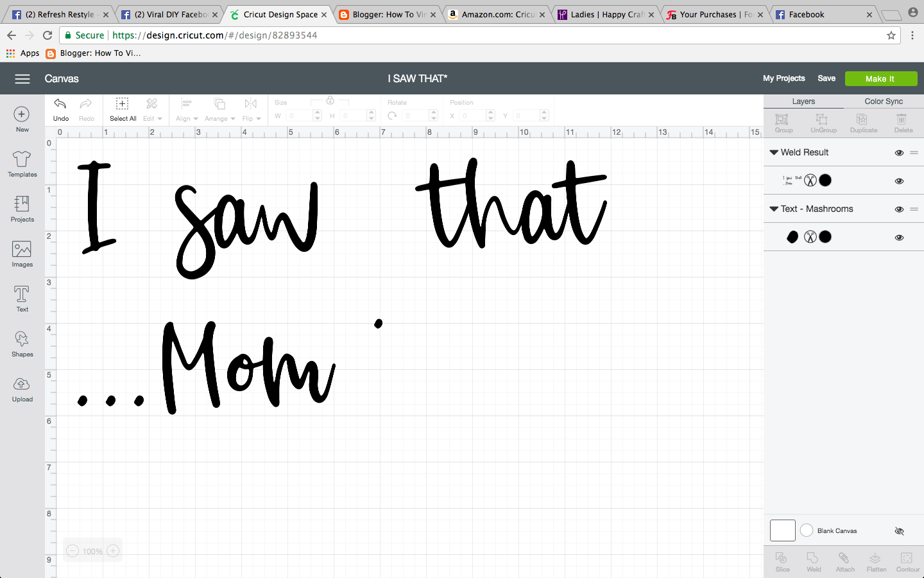Screen dimensions: 924x578
Task: Click black color swatch on Mashrooms layer
Action: pos(825,237)
